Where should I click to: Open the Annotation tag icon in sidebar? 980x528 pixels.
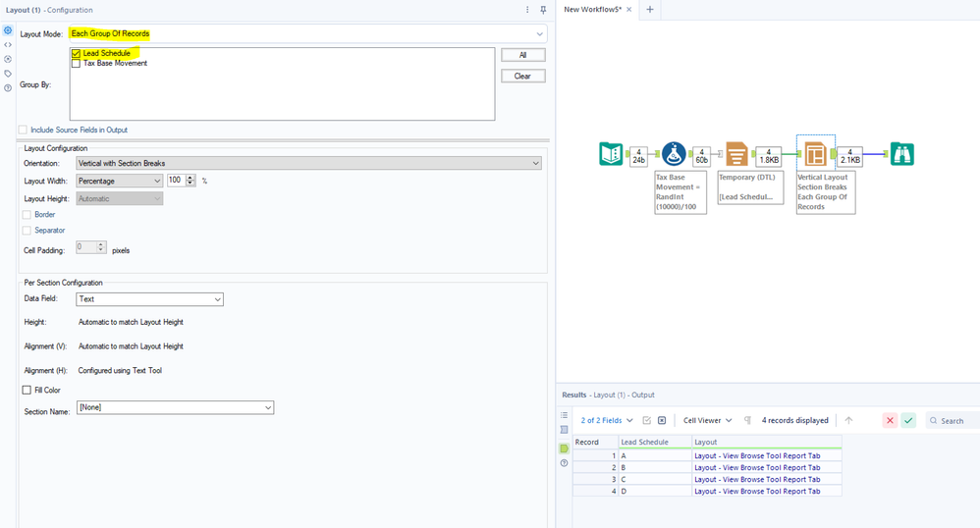(x=8, y=74)
